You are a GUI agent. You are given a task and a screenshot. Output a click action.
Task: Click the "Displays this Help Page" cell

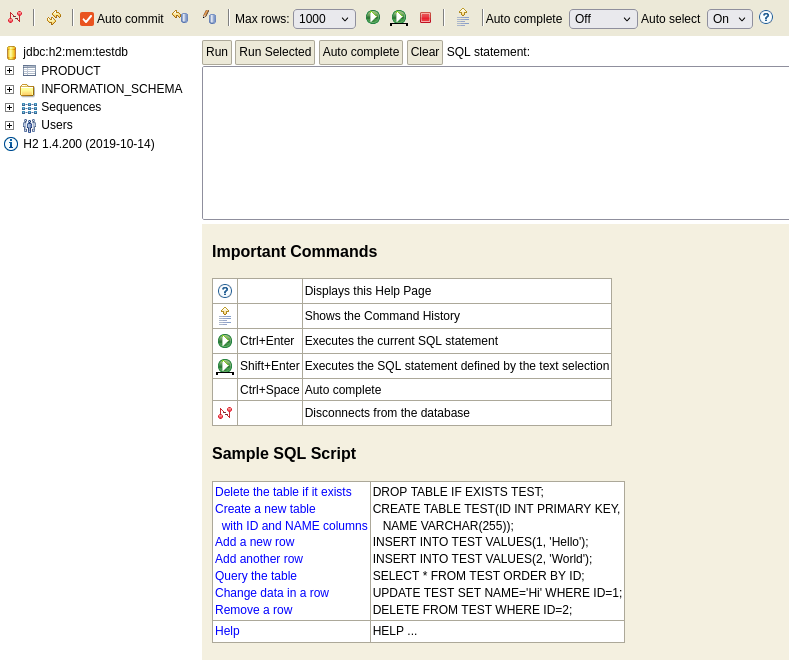(x=457, y=291)
